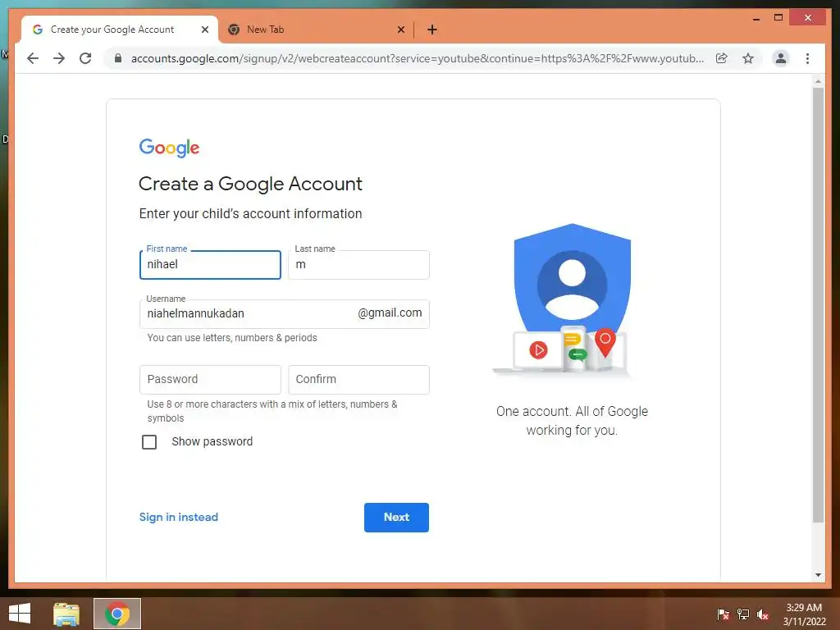This screenshot has width=840, height=630.
Task: Maximize the Chrome window
Action: [778, 18]
